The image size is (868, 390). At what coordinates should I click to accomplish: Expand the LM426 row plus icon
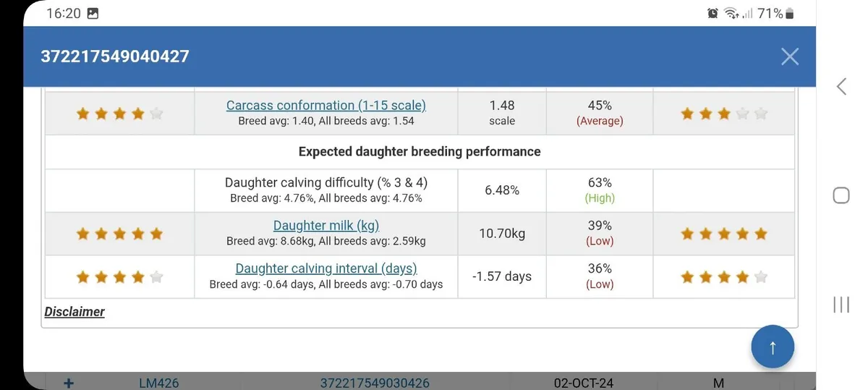pos(69,383)
